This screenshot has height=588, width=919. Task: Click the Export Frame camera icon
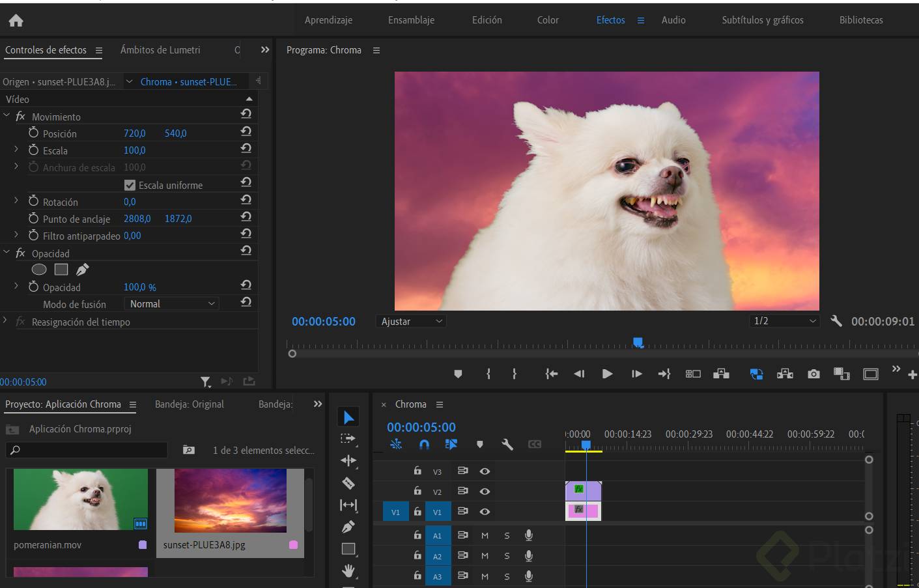[x=813, y=374]
